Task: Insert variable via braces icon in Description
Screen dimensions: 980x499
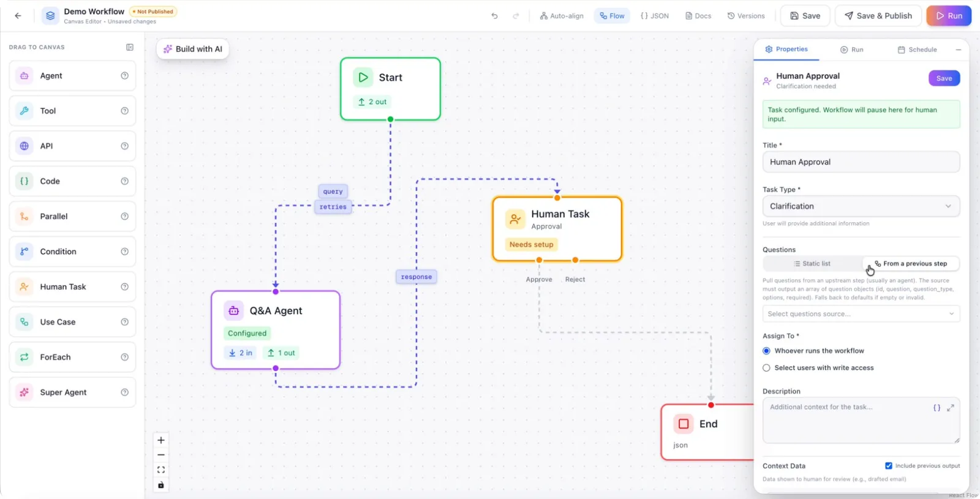Action: pos(937,408)
